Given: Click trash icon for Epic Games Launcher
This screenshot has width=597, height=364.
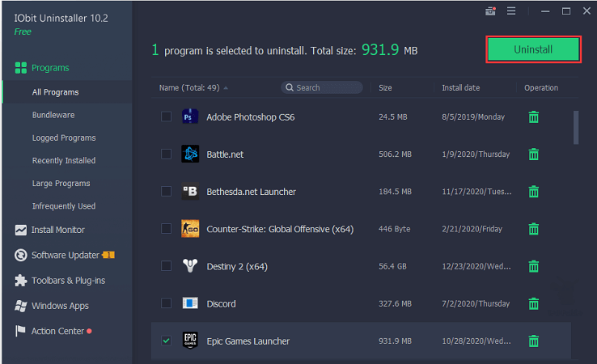Looking at the screenshot, I should pos(533,341).
